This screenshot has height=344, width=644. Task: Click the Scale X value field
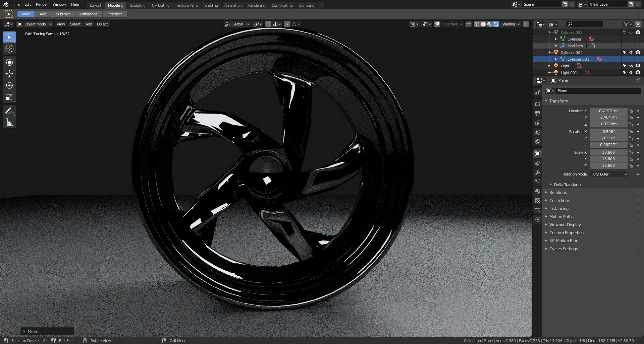pyautogui.click(x=608, y=152)
